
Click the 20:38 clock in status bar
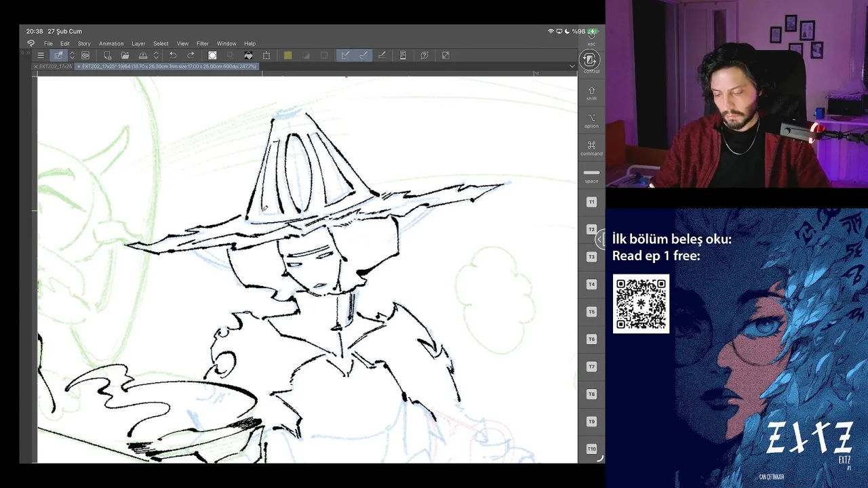tap(35, 31)
